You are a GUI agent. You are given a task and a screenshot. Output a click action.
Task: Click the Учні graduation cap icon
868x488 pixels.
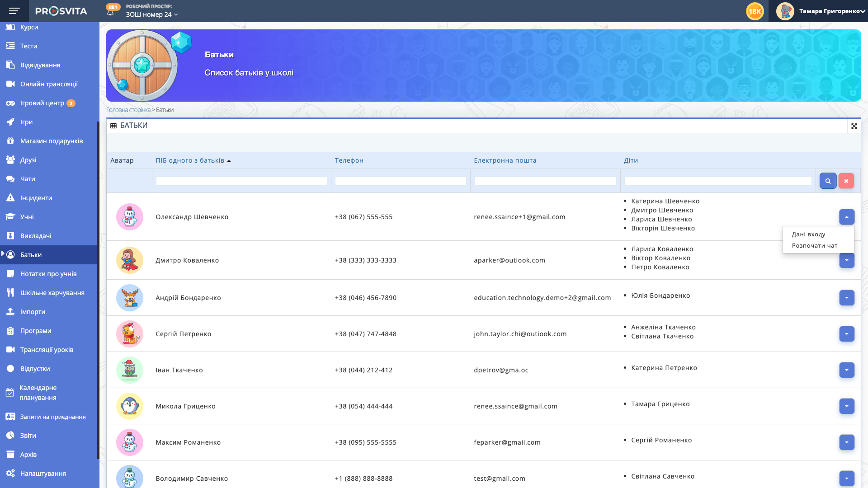pos(10,217)
